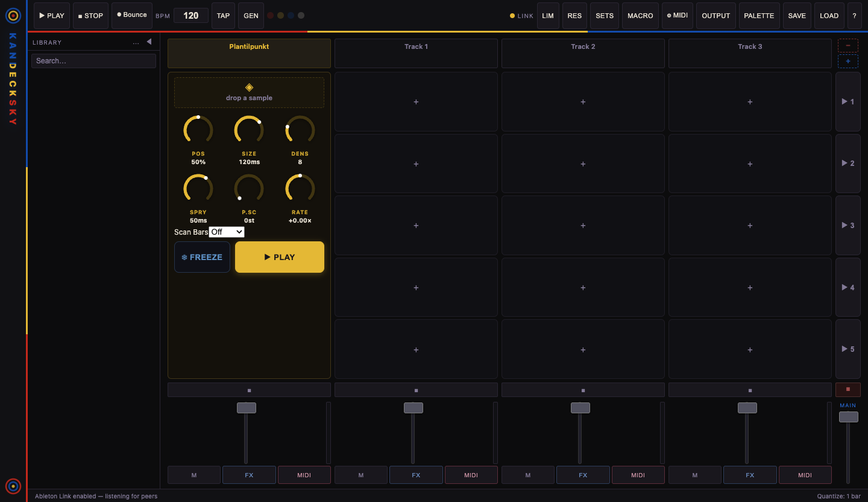This screenshot has height=502, width=868.
Task: Click the concentric-circle icon at sidebar bottom
Action: click(13, 486)
